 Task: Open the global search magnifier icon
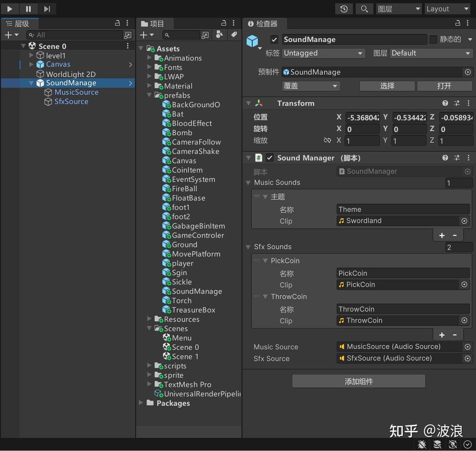coord(364,9)
